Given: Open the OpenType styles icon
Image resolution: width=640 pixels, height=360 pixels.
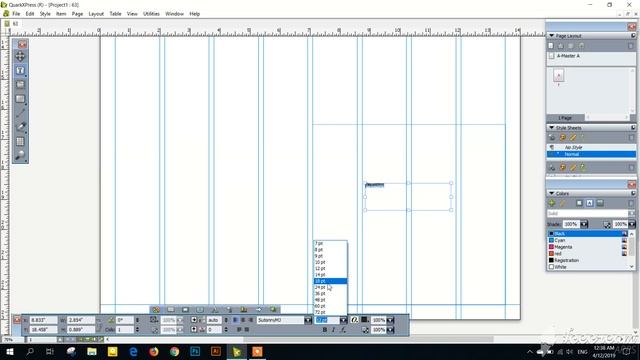Looking at the screenshot, I should (354, 320).
